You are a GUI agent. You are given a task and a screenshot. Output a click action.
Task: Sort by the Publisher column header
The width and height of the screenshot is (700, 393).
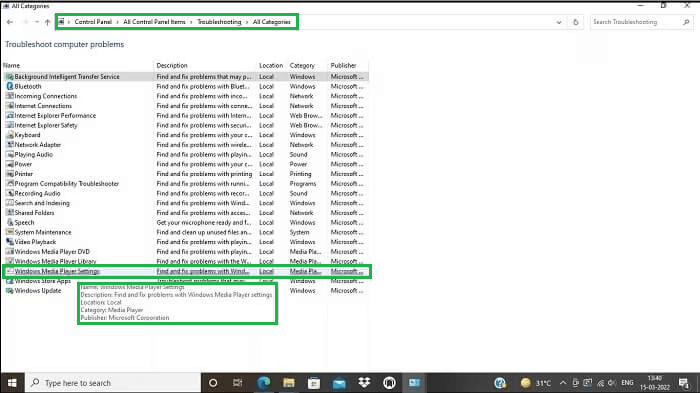[x=343, y=66]
